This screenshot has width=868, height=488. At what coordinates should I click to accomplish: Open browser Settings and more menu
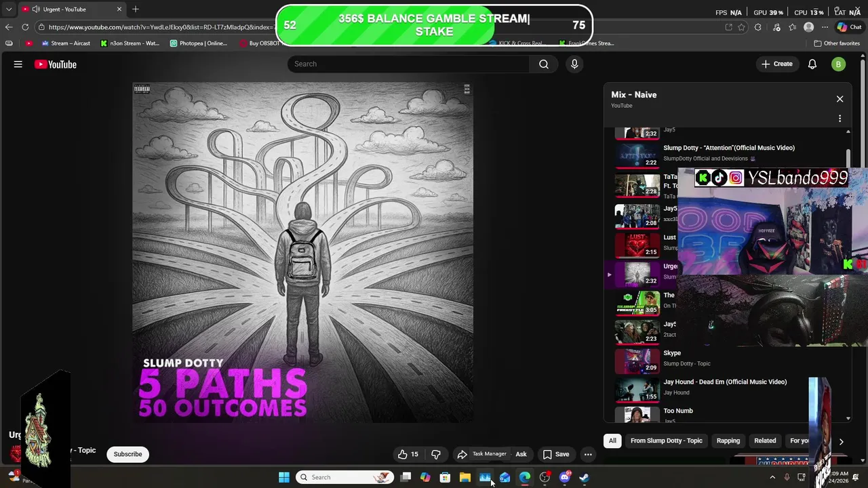[825, 27]
